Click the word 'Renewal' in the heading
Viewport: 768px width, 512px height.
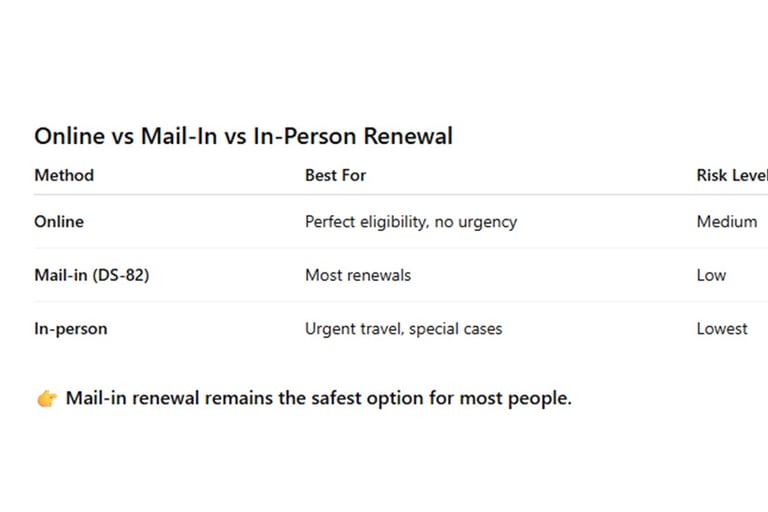(408, 136)
